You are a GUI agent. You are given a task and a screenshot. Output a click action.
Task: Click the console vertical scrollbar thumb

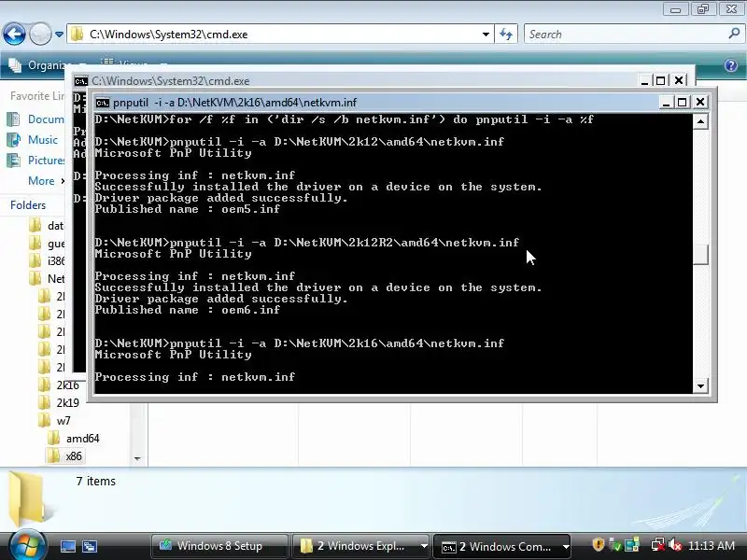(x=700, y=255)
